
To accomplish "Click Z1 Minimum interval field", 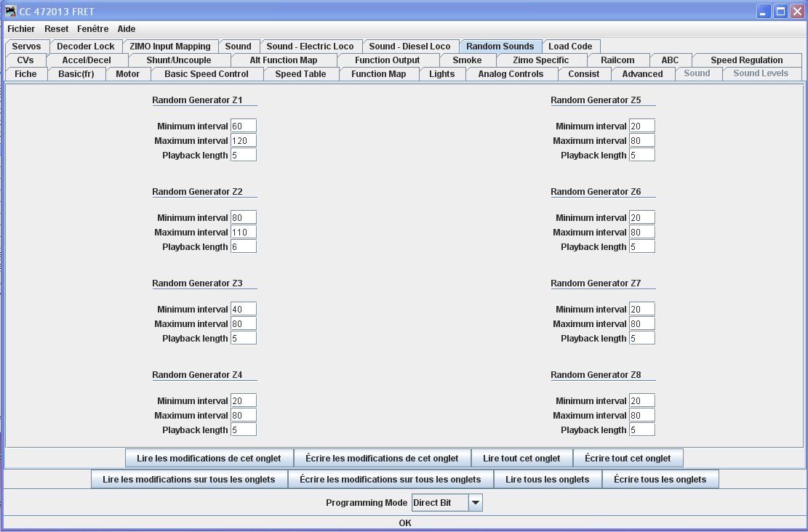I will [x=243, y=126].
